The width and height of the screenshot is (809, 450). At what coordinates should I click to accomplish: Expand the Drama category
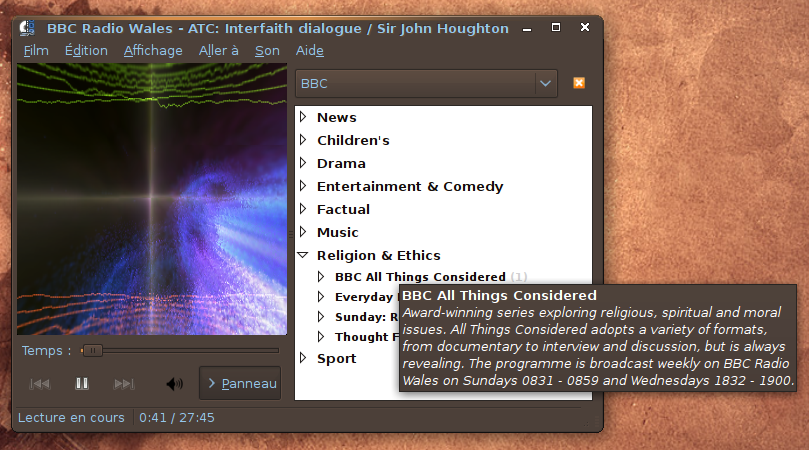click(x=303, y=163)
